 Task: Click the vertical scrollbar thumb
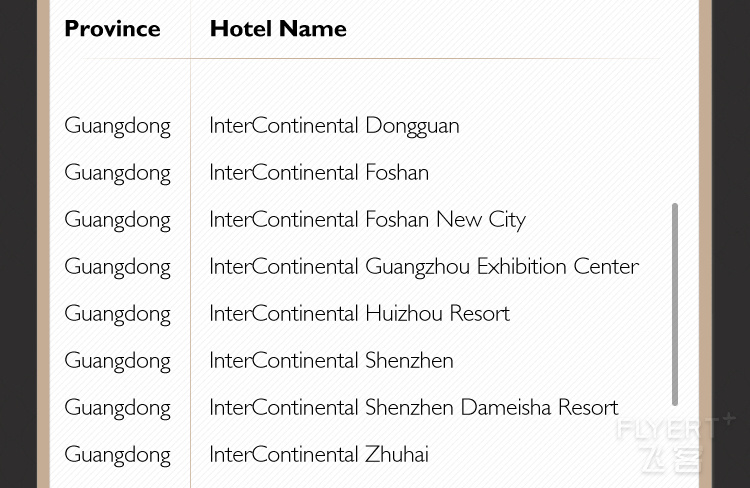pos(675,304)
